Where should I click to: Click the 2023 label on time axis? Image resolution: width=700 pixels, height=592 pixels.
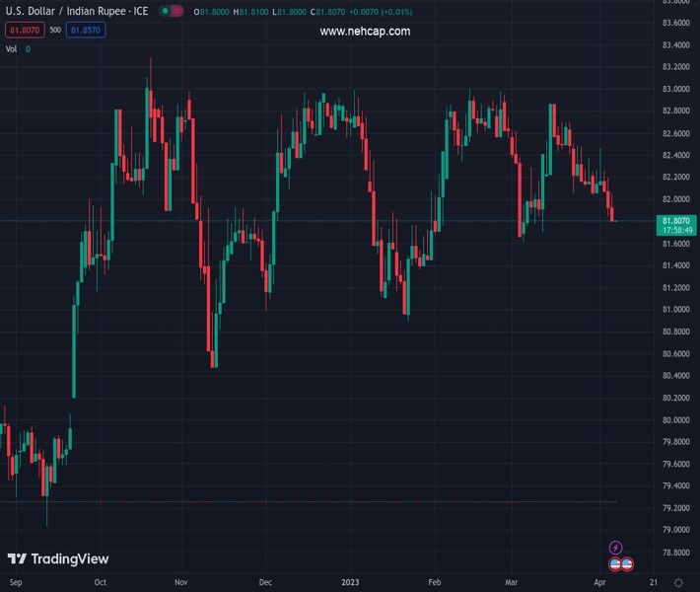point(350,583)
